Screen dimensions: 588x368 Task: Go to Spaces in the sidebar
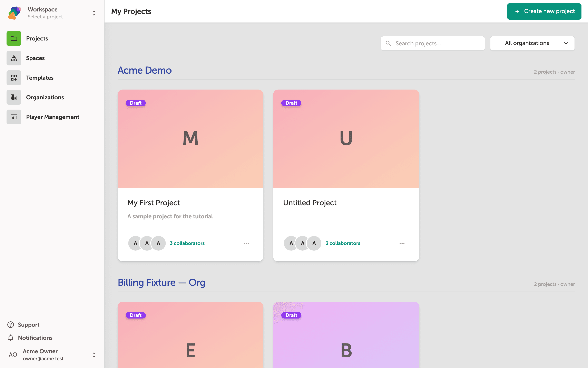tap(35, 58)
